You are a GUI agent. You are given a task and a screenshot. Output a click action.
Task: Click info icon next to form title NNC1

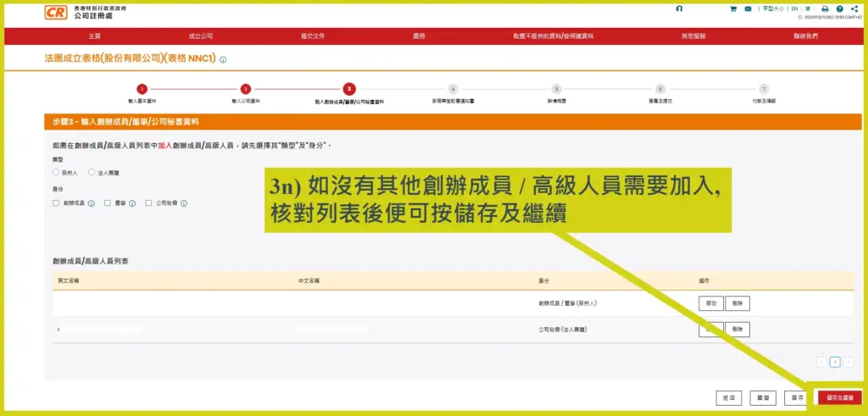pyautogui.click(x=223, y=59)
